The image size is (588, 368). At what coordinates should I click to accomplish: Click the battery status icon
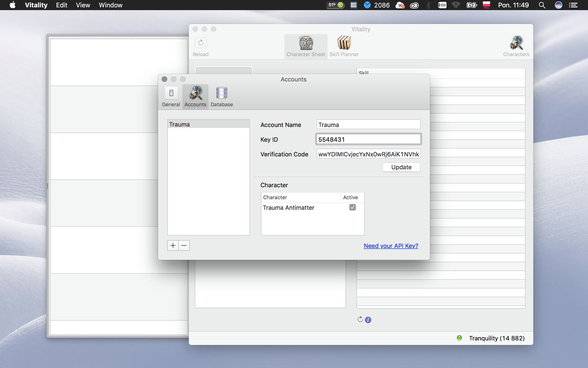(472, 5)
